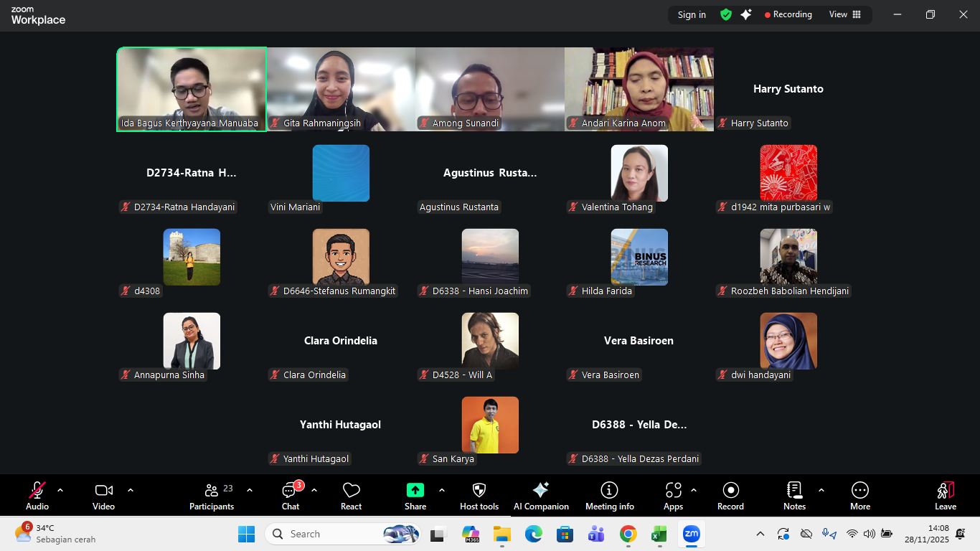
Task: Click the green Share screen icon
Action: point(415,490)
